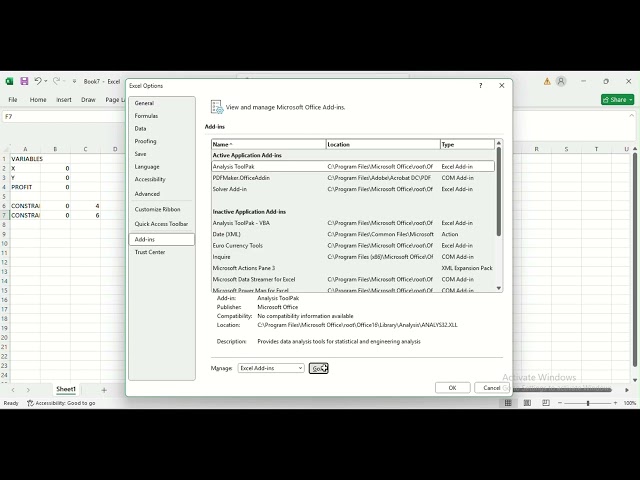Select Date (XML) add-in row

[x=353, y=234]
